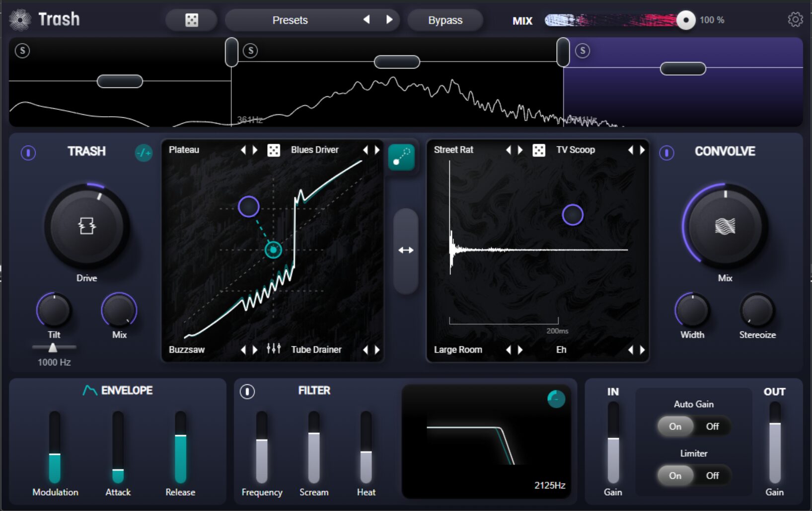Previous type for Blues Driver
812x511 pixels.
[x=366, y=150]
